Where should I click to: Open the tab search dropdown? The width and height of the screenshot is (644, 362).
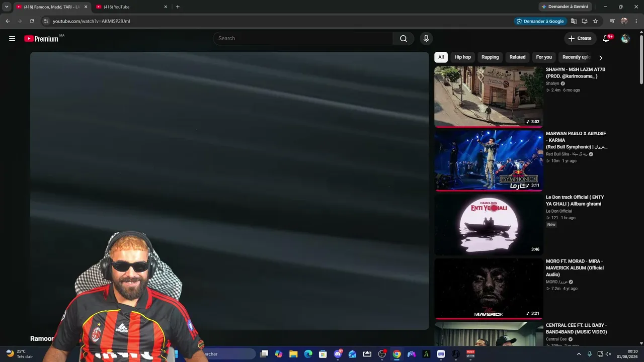tap(7, 7)
